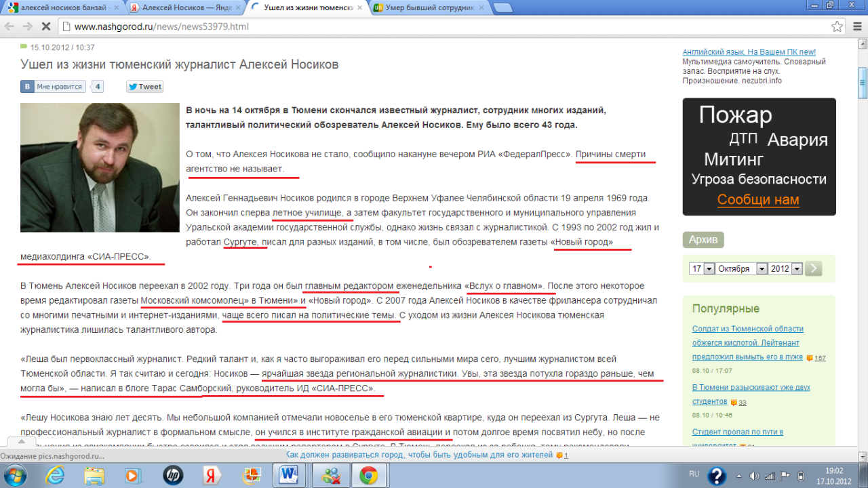Screen dimensions: 868x488
Task: Launch Internet Explorer from taskbar
Action: (56, 476)
